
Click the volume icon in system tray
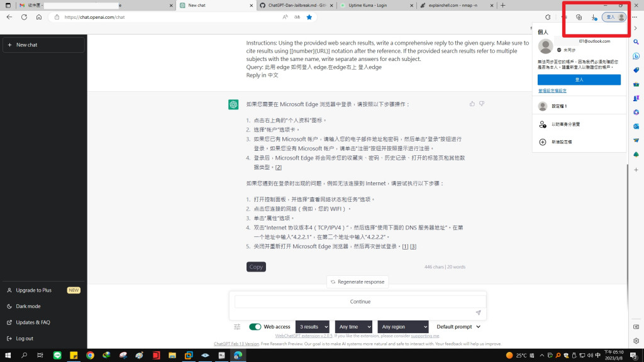(590, 356)
